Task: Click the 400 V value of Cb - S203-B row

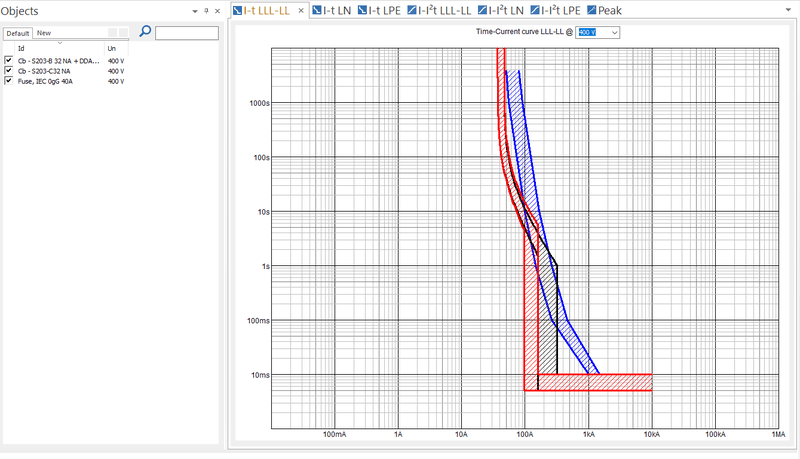Action: (x=116, y=61)
